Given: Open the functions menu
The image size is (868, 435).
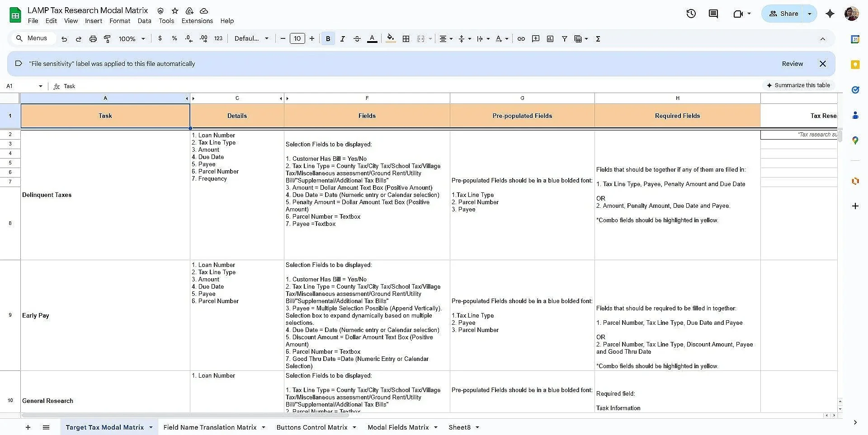Looking at the screenshot, I should click(598, 39).
